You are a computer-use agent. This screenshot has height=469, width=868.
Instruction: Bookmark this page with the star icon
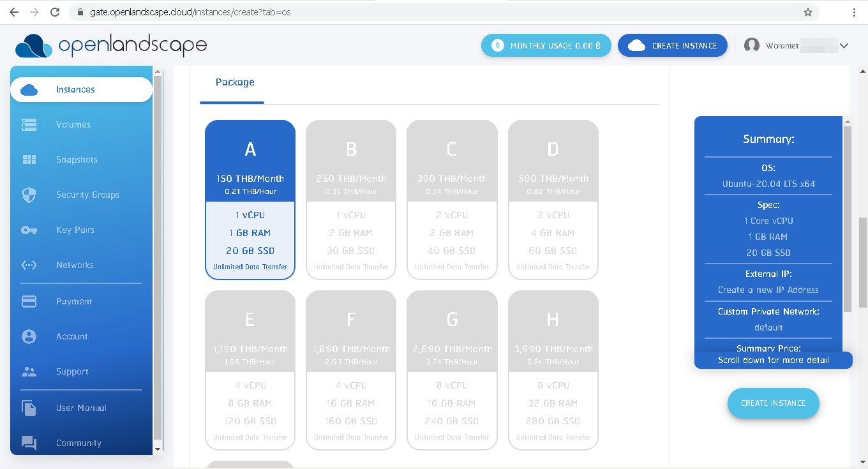(x=808, y=12)
